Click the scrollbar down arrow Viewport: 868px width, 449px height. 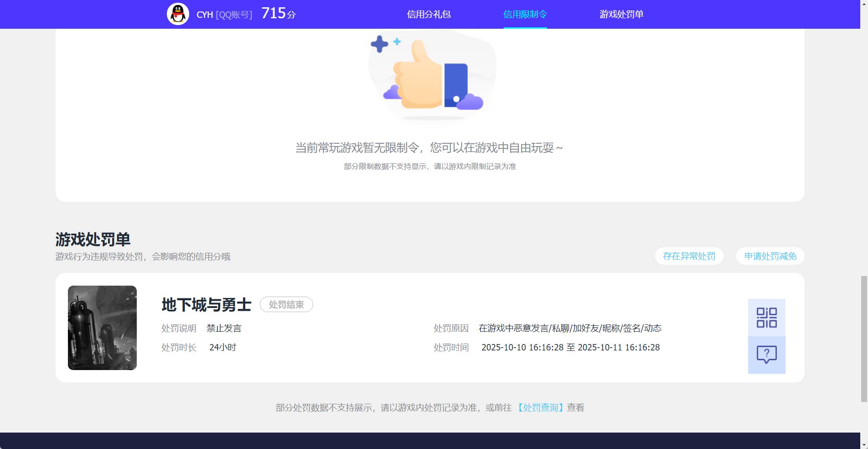[864, 444]
